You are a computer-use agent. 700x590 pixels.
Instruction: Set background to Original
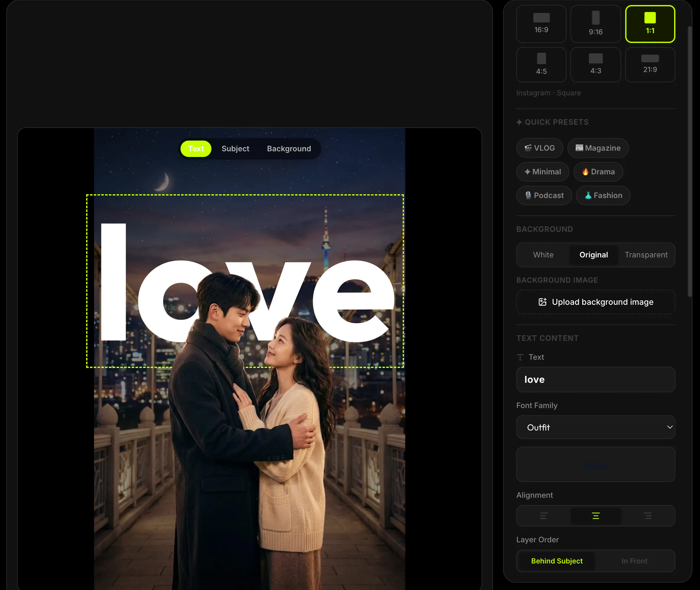click(x=594, y=255)
